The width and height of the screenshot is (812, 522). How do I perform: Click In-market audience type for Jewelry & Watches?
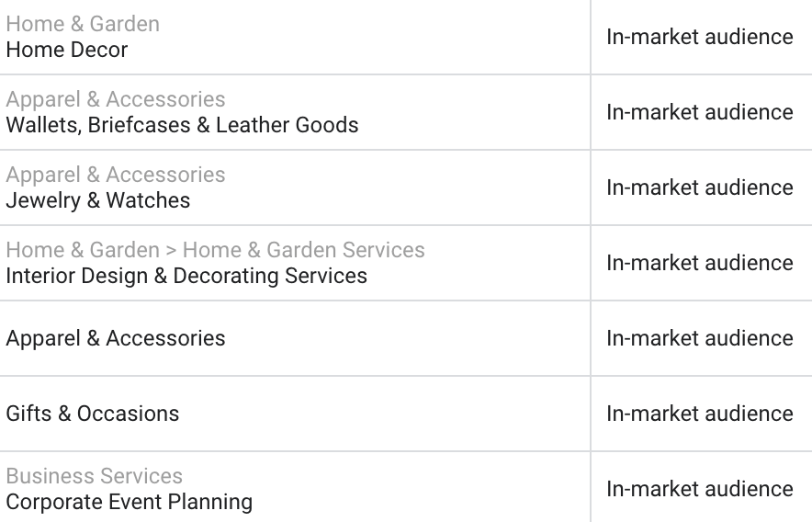pyautogui.click(x=700, y=187)
